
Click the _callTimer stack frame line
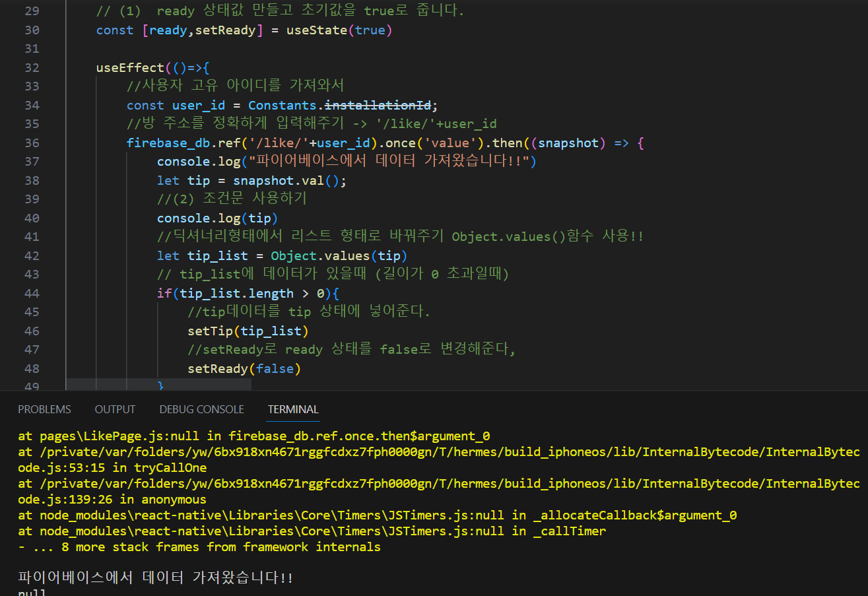point(312,531)
